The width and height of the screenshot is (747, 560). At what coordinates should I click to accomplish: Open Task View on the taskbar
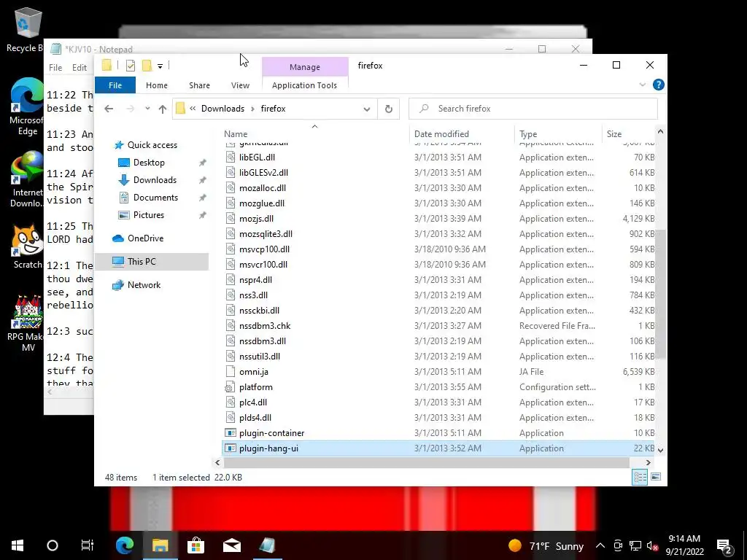(x=88, y=545)
